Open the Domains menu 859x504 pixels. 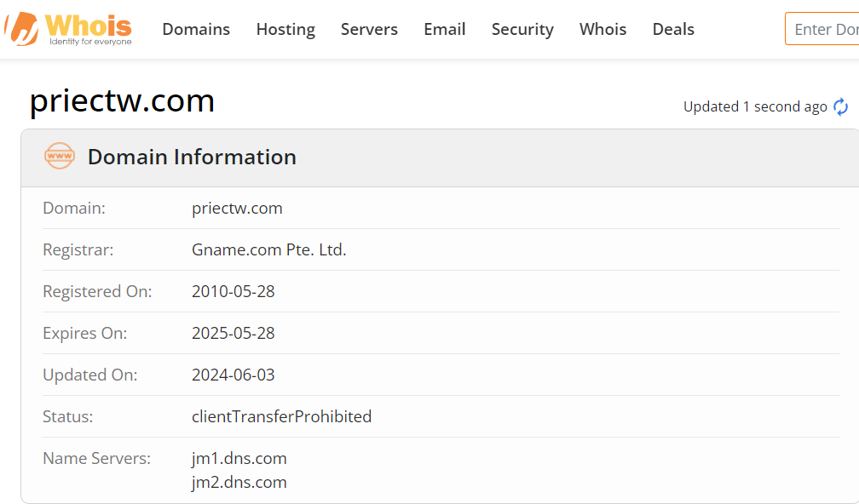coord(196,29)
